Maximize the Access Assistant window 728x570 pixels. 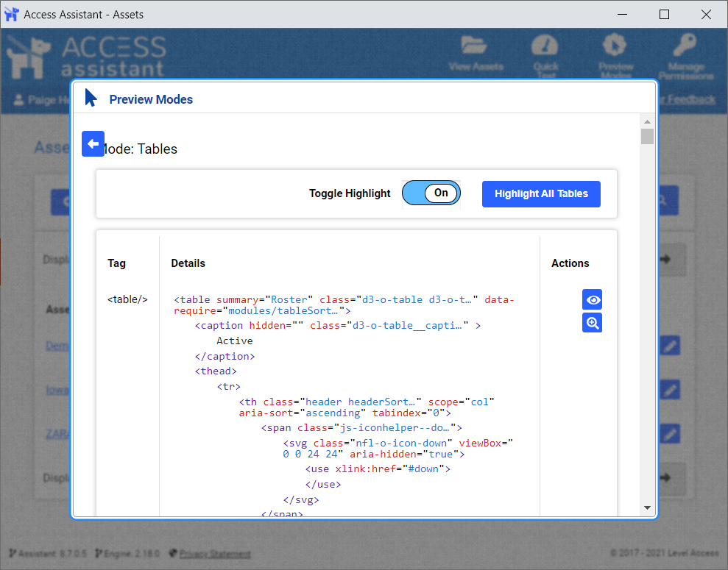665,15
